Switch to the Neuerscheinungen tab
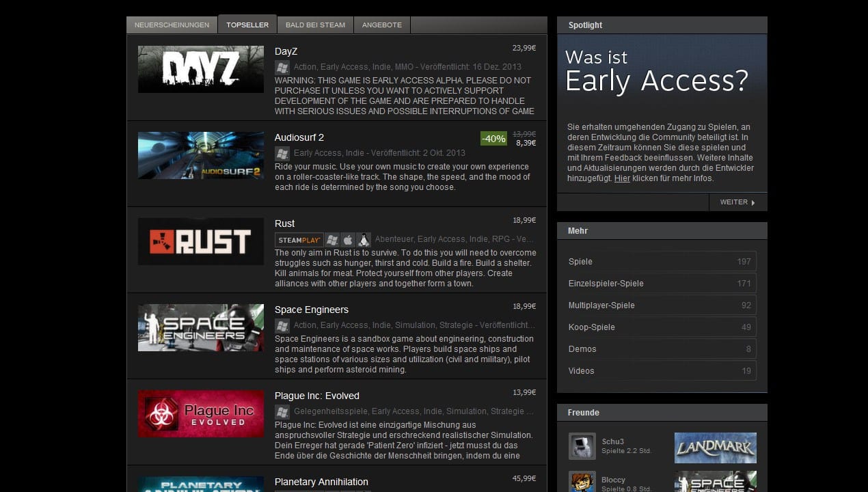Viewport: 868px width, 492px height. point(172,25)
